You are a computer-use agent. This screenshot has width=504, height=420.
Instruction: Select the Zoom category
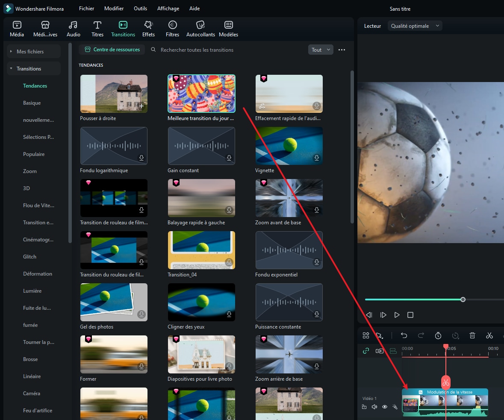[x=30, y=171]
